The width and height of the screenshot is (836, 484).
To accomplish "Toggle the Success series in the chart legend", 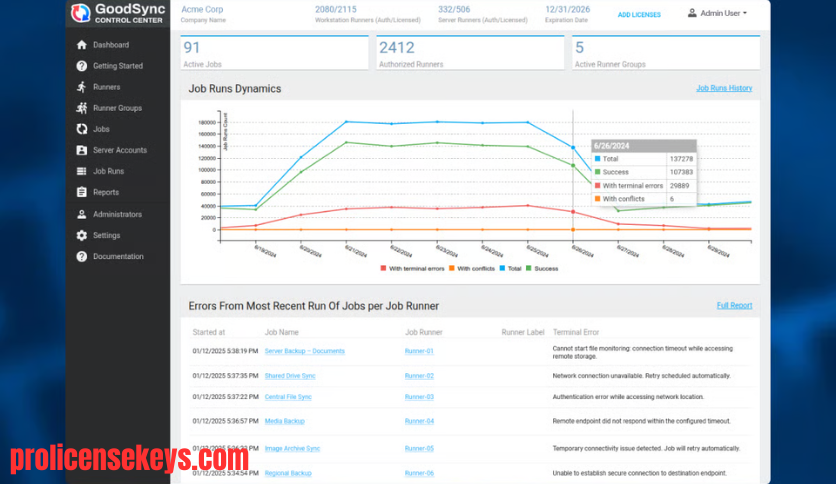I will 542,269.
